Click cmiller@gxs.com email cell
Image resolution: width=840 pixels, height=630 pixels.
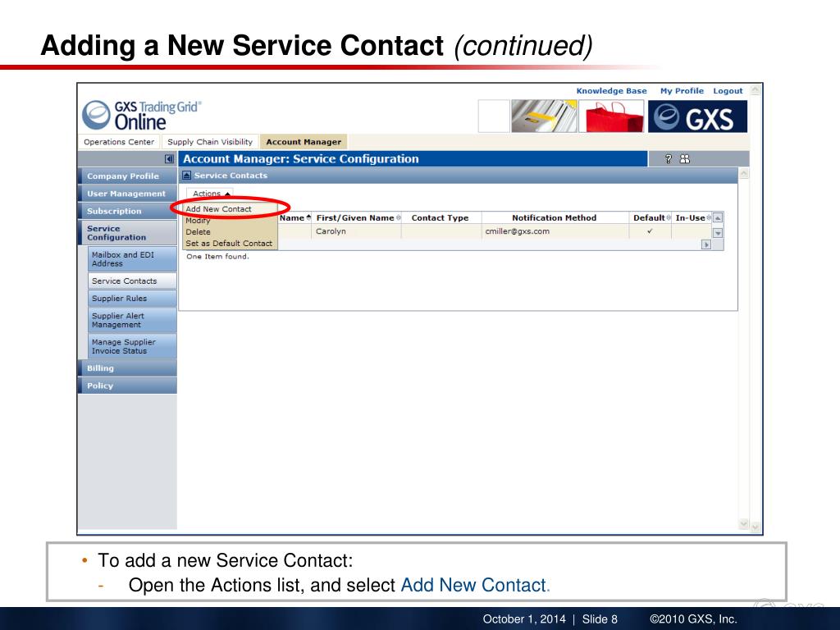coord(555,231)
